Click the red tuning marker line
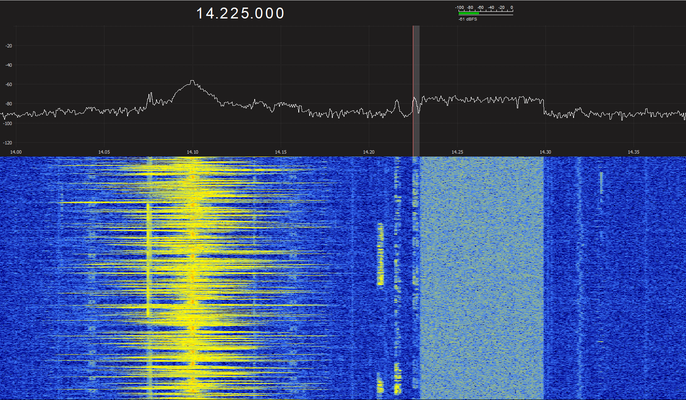 (x=413, y=91)
